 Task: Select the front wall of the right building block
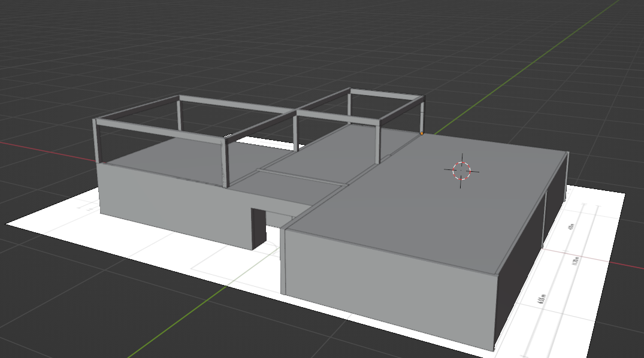(390, 289)
